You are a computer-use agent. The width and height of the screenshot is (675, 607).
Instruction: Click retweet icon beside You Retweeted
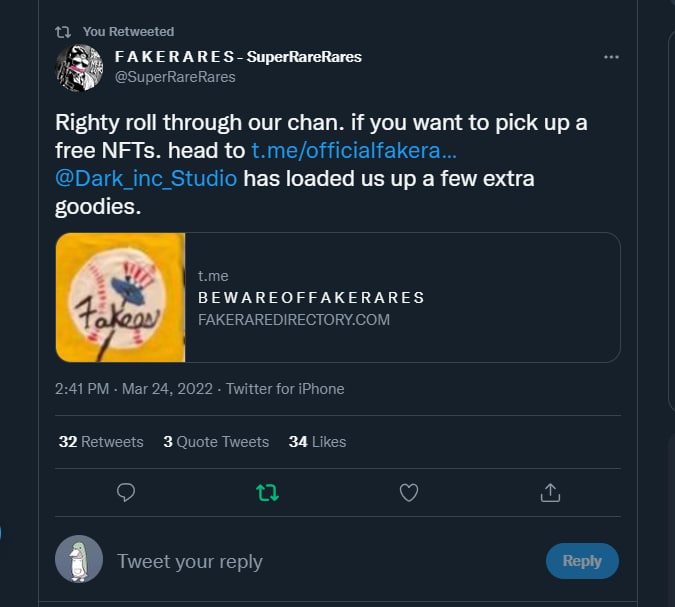63,32
